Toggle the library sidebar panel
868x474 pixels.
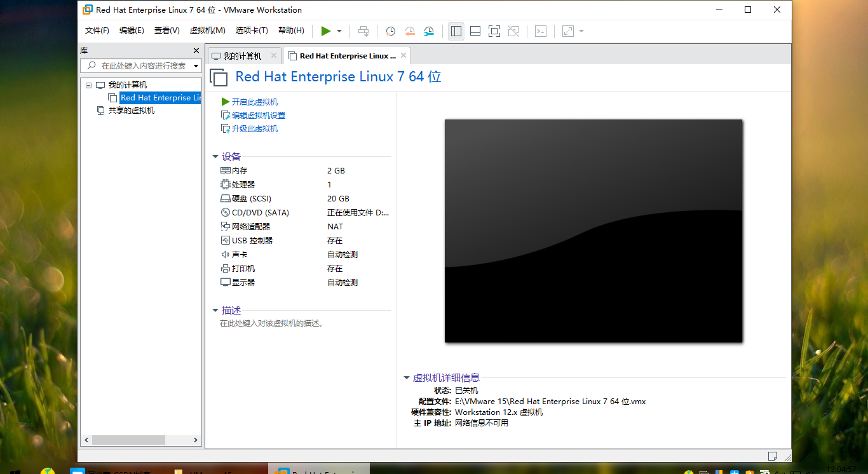pos(456,30)
